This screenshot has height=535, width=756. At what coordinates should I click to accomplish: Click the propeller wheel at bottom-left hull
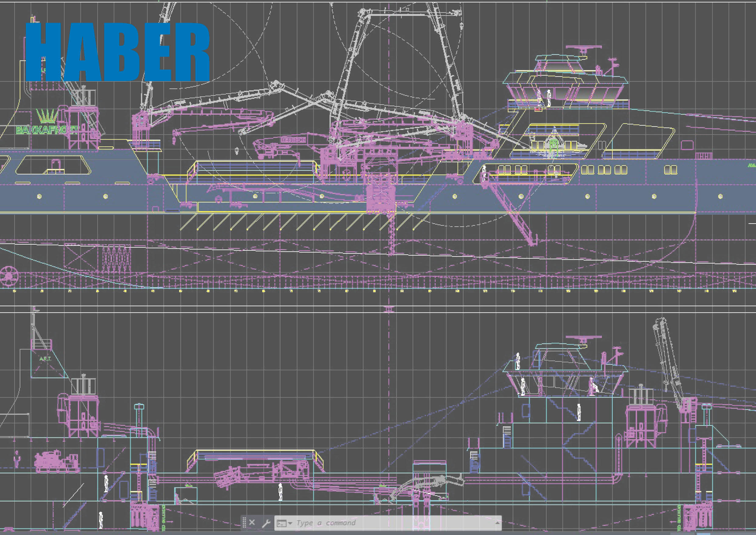click(x=9, y=276)
